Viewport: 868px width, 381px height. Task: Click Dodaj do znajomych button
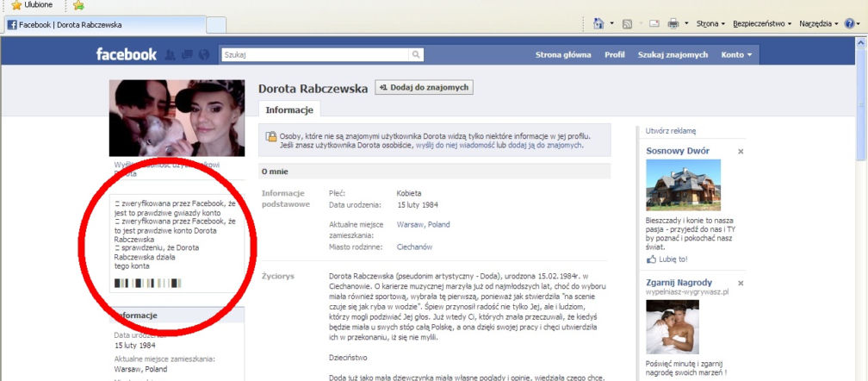424,88
